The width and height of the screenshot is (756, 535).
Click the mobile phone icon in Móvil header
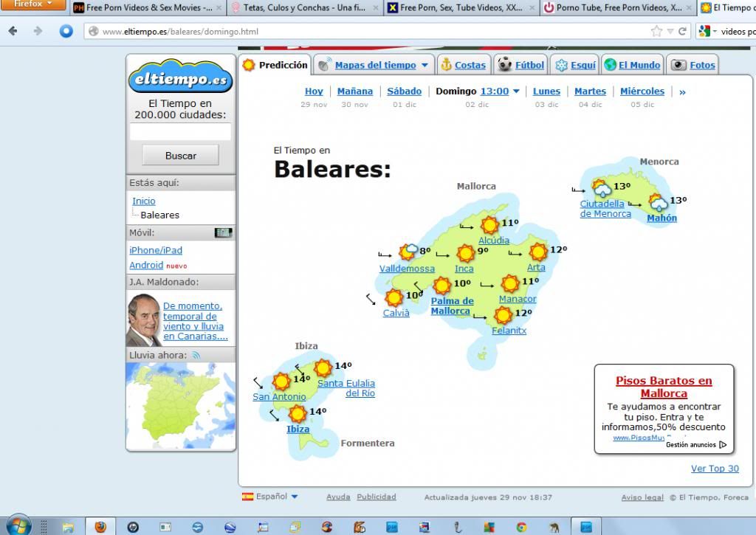click(x=223, y=232)
